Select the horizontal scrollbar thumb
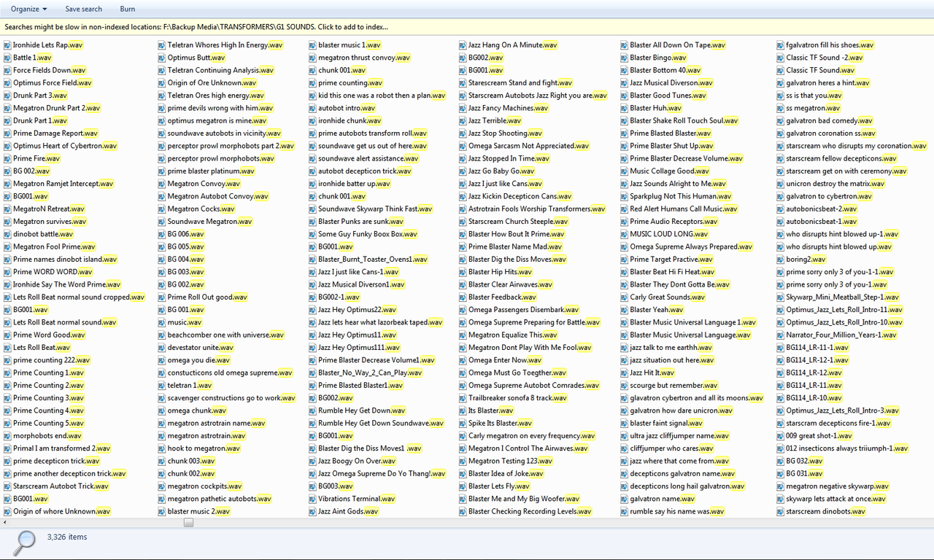 tap(188, 522)
